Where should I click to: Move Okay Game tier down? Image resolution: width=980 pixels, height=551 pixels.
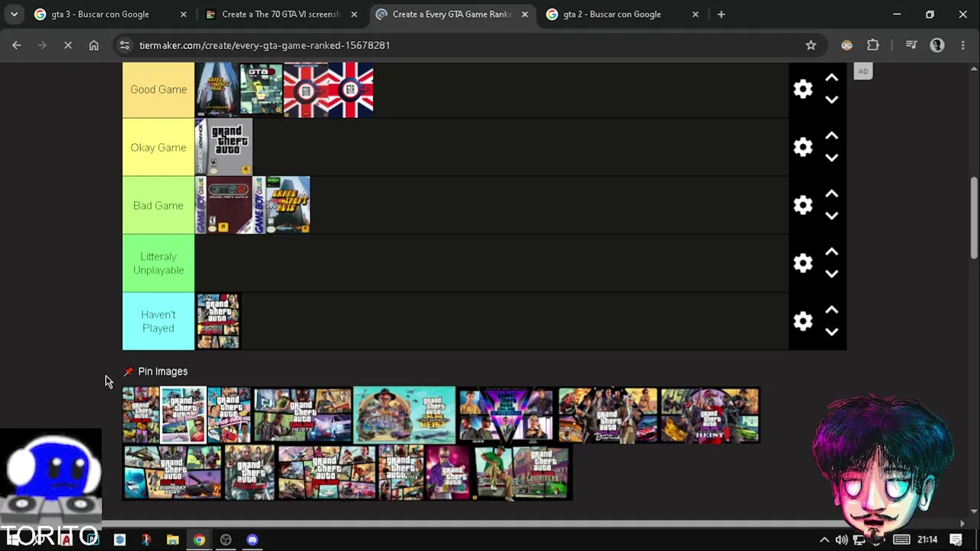pyautogui.click(x=831, y=158)
